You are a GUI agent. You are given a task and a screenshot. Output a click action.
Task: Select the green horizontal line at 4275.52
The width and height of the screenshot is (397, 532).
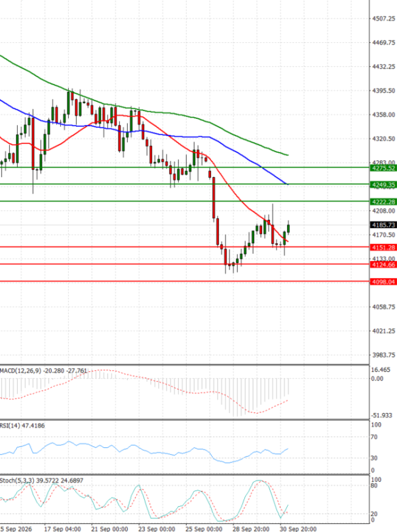[x=183, y=167]
